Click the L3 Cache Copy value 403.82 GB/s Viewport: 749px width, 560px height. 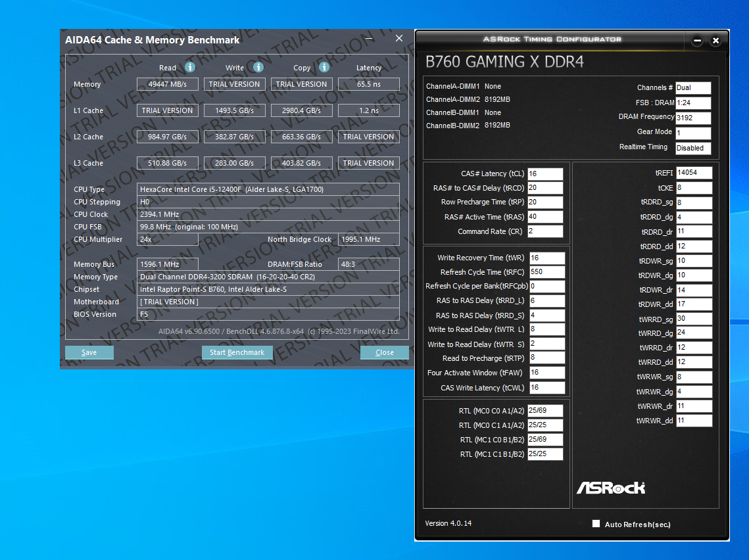301,163
